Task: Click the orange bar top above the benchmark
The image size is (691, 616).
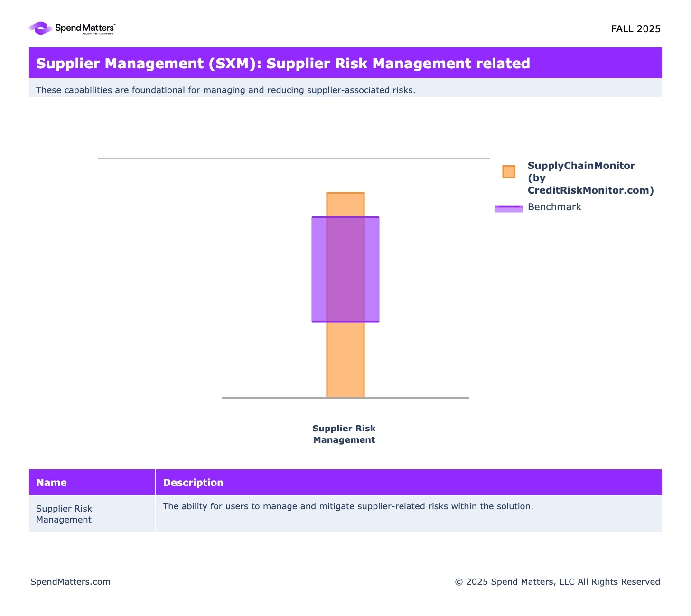Action: tap(345, 204)
